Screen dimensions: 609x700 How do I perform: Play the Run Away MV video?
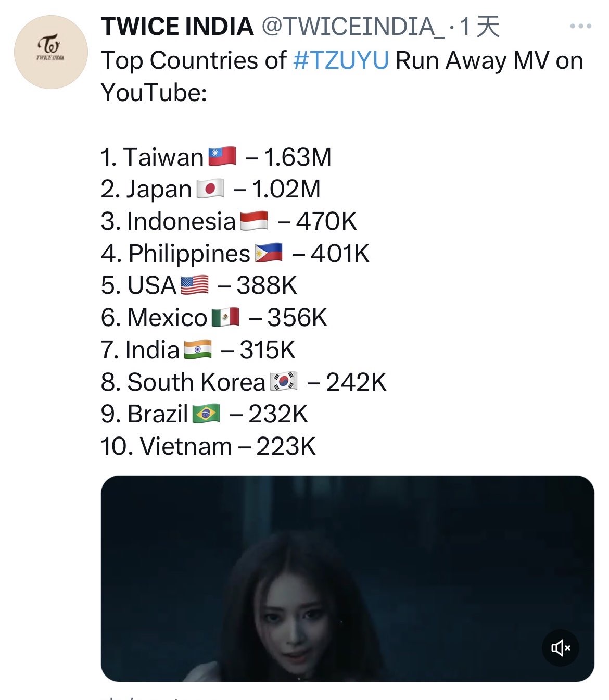[347, 578]
